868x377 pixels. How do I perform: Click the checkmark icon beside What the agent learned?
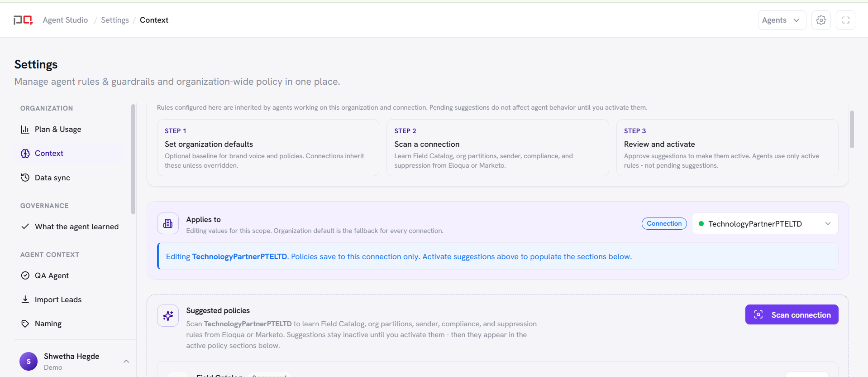25,227
